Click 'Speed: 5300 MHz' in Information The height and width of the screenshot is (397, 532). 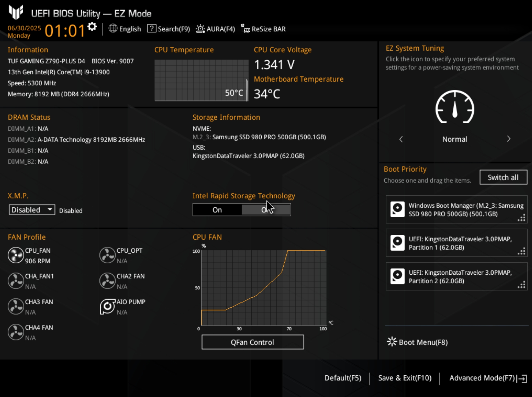[x=32, y=83]
